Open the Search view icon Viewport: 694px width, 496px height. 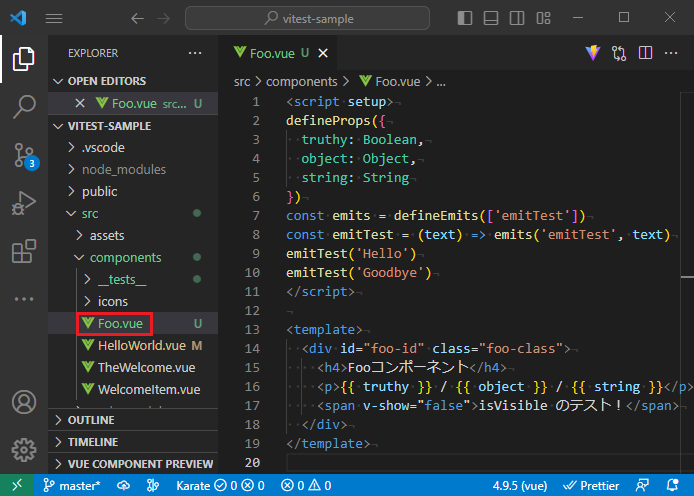tap(23, 107)
